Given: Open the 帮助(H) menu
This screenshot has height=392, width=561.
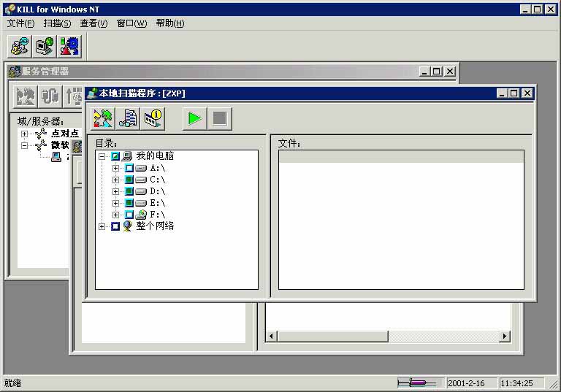Looking at the screenshot, I should coord(169,23).
